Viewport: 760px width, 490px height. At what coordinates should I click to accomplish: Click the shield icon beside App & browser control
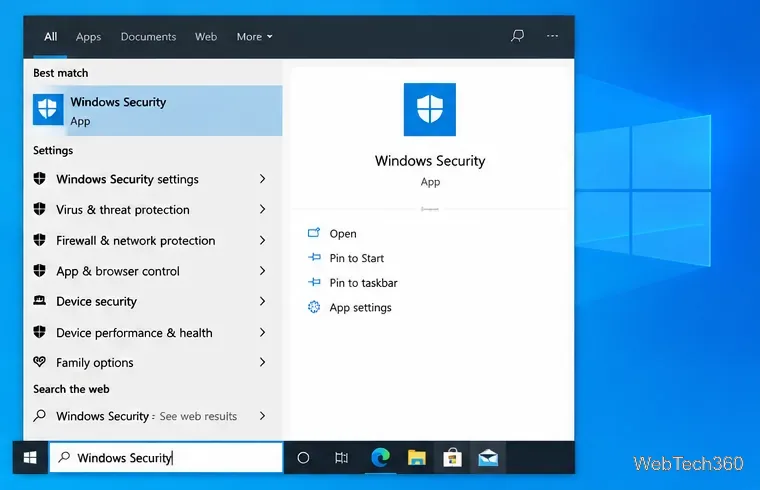pos(40,270)
